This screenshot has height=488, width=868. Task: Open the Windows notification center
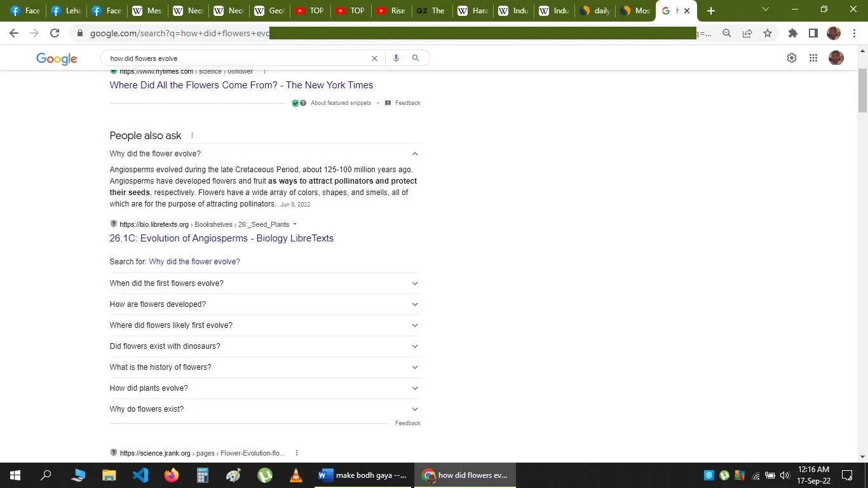tap(847, 475)
